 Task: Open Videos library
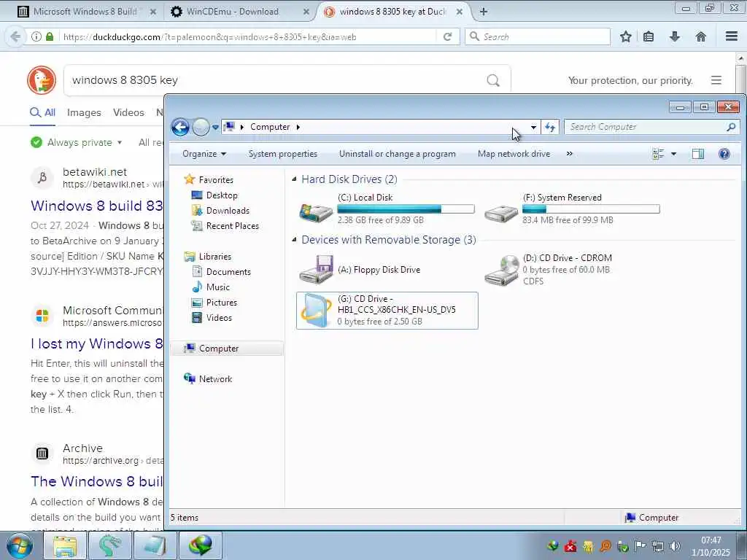tap(219, 318)
